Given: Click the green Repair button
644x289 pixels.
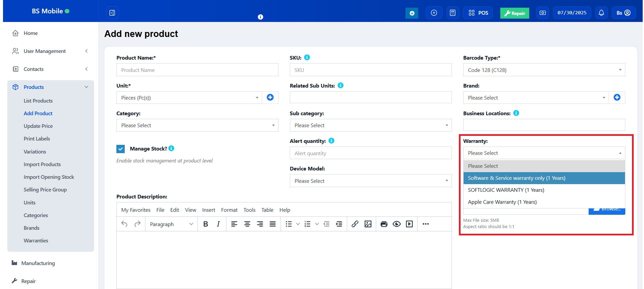Looking at the screenshot, I should 514,13.
